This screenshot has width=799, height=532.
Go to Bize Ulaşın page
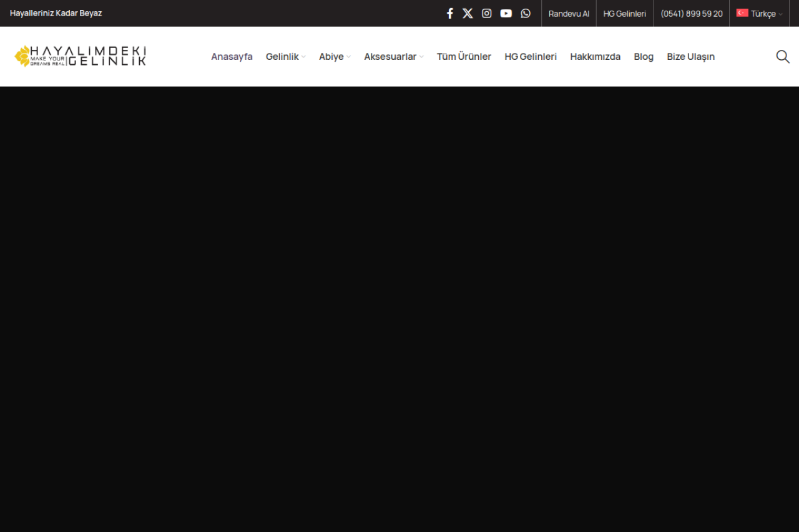690,57
